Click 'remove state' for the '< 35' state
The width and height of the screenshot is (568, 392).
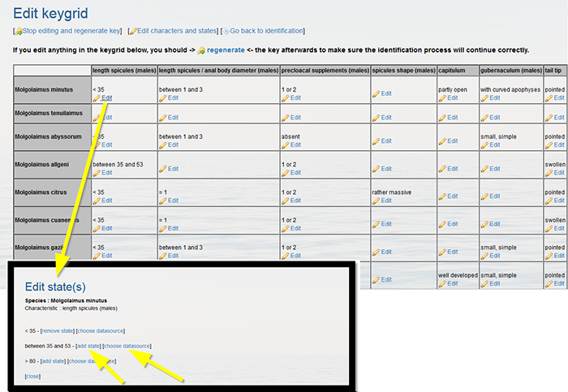click(58, 331)
